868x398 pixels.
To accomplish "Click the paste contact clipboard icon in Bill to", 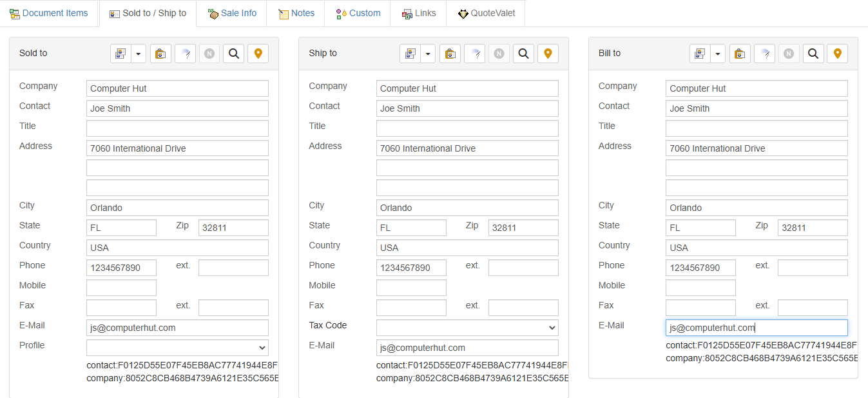I will click(740, 54).
